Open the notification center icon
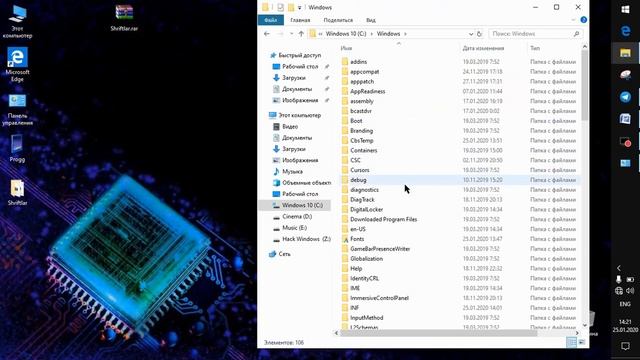The image size is (640, 360). point(625,346)
